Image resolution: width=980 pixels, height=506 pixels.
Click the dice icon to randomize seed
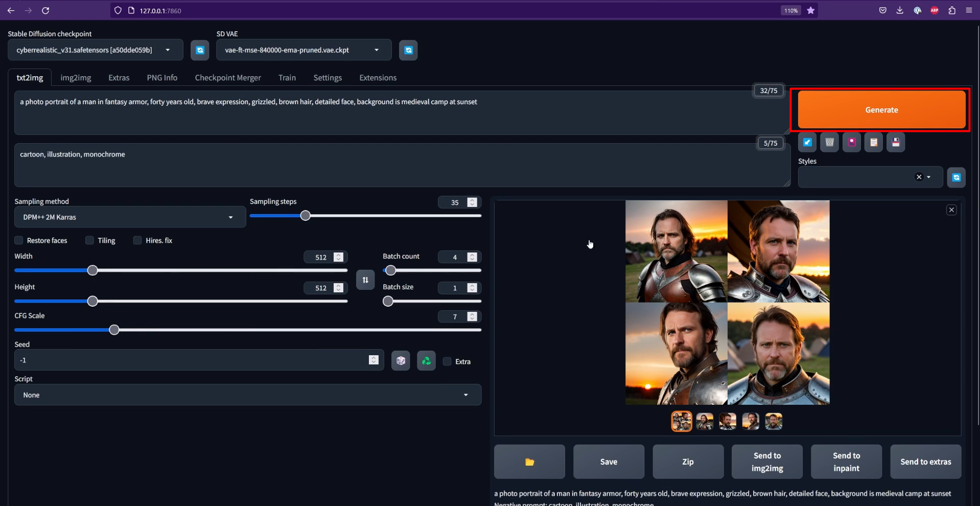[401, 361]
